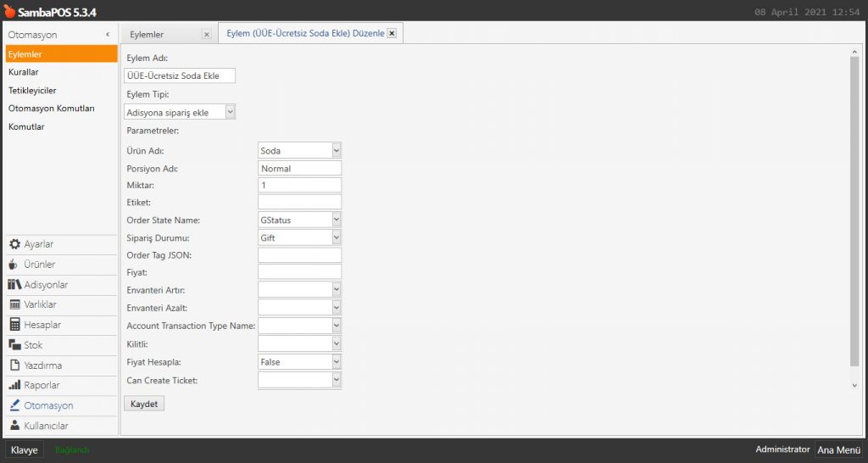Switch to the Eylemler tab

159,34
